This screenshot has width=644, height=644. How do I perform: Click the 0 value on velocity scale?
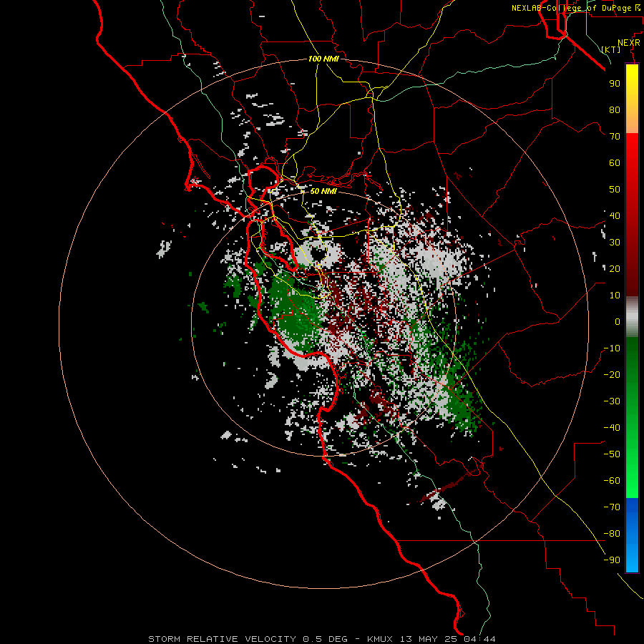click(618, 322)
